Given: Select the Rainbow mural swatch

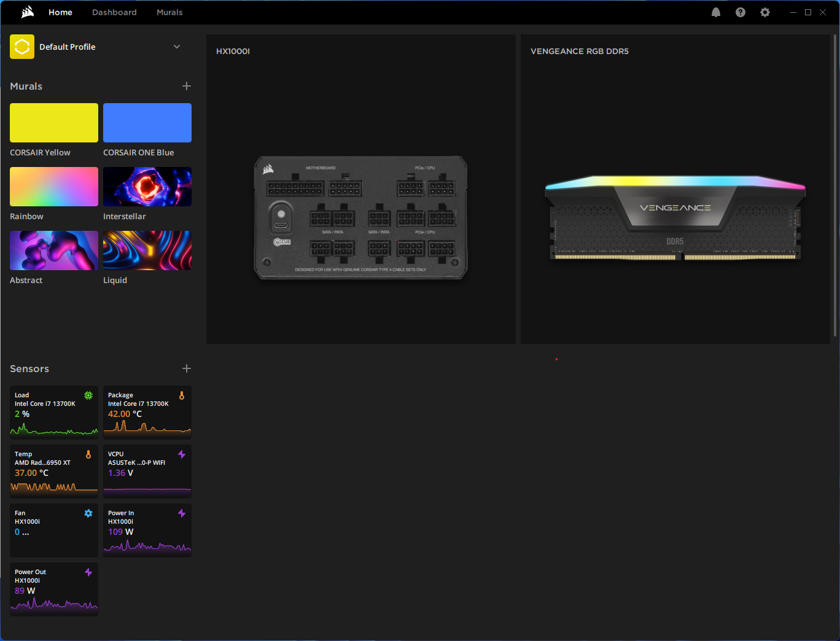Looking at the screenshot, I should coord(54,187).
